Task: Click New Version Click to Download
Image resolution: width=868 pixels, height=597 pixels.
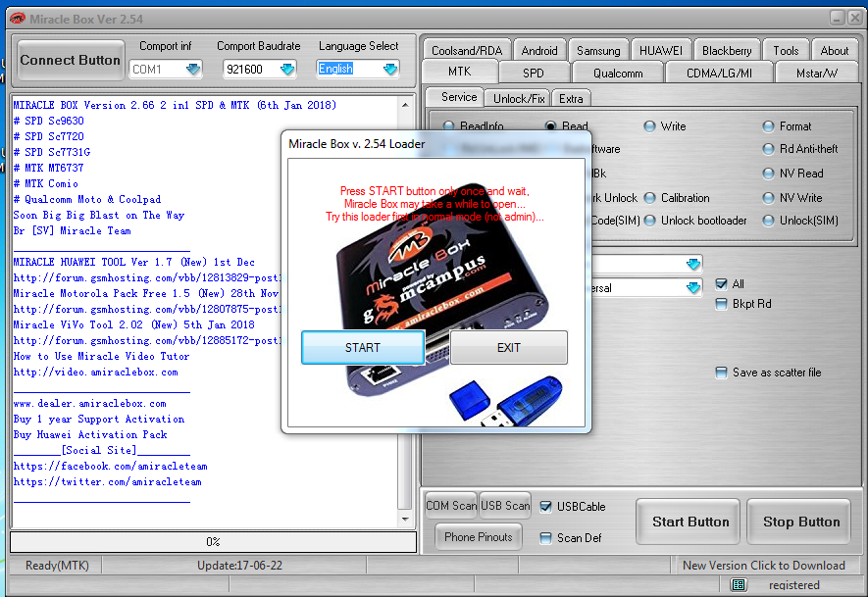Action: coord(763,566)
